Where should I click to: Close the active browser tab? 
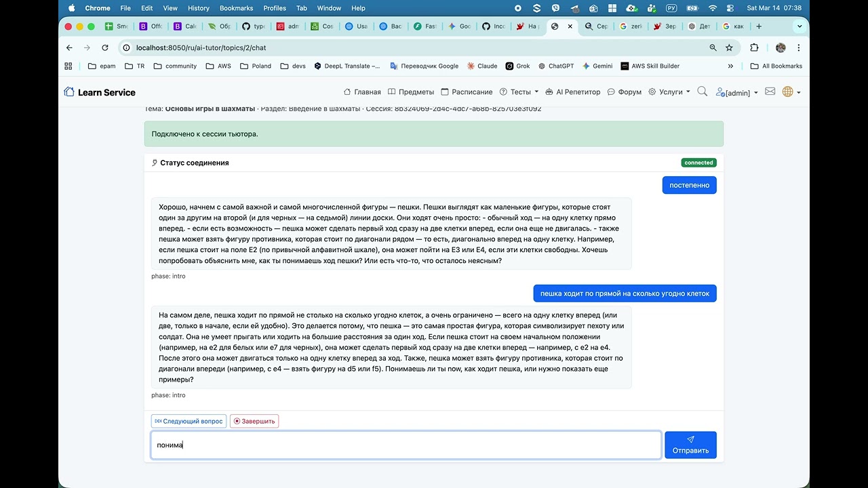pos(570,26)
